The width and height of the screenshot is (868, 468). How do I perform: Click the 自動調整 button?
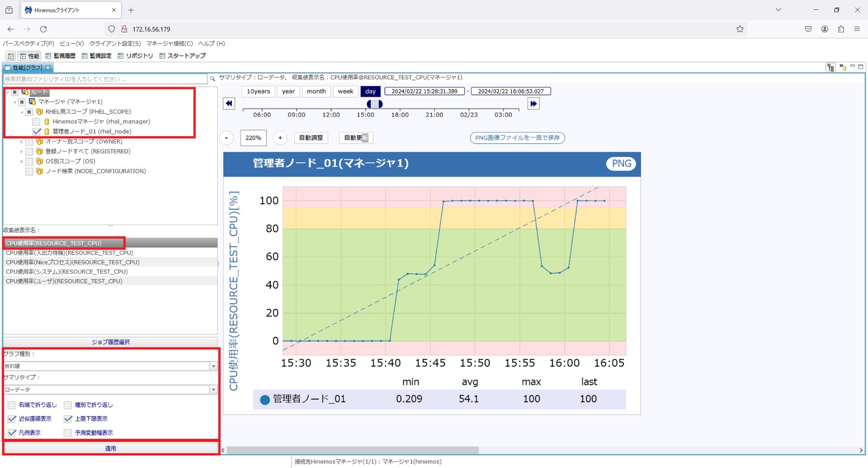(311, 138)
